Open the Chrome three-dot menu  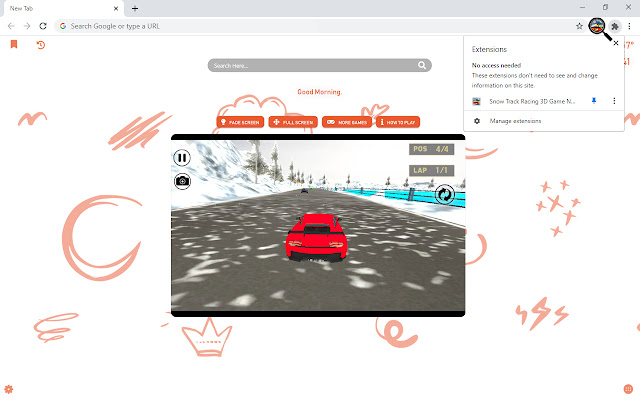pos(629,26)
